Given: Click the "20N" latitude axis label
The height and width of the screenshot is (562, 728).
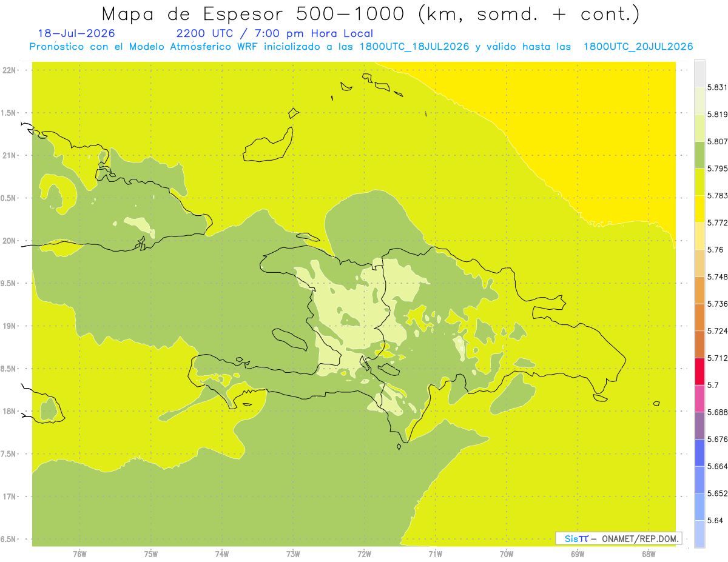Looking at the screenshot, I should tap(9, 241).
